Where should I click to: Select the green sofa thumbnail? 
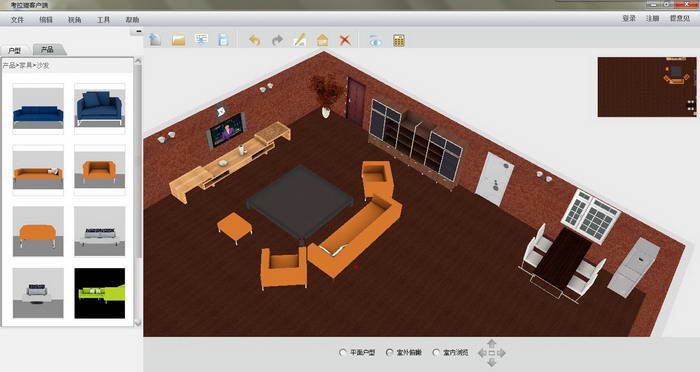coord(100,293)
